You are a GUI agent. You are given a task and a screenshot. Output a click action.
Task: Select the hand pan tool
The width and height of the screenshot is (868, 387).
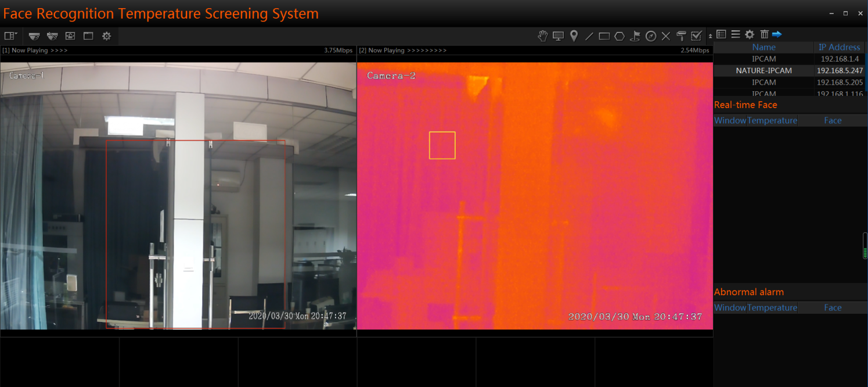(x=542, y=36)
